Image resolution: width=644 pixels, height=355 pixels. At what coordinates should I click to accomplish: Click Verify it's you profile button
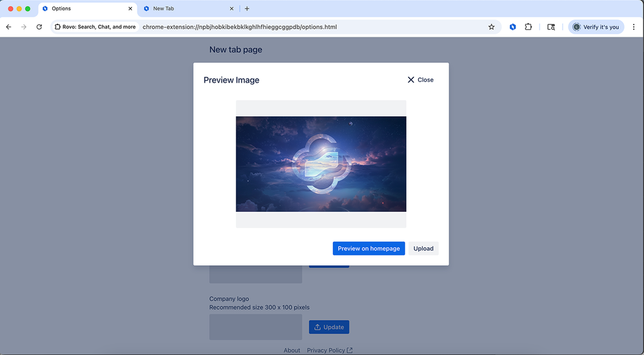596,26
